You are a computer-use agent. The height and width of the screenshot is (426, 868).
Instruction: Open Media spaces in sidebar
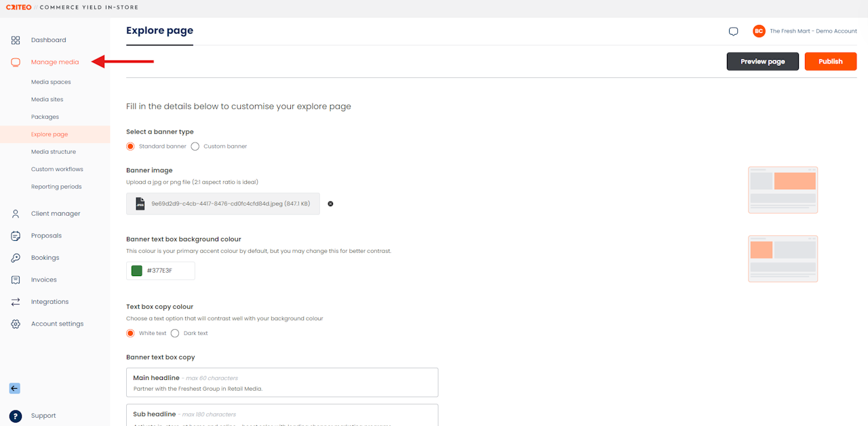pos(51,82)
